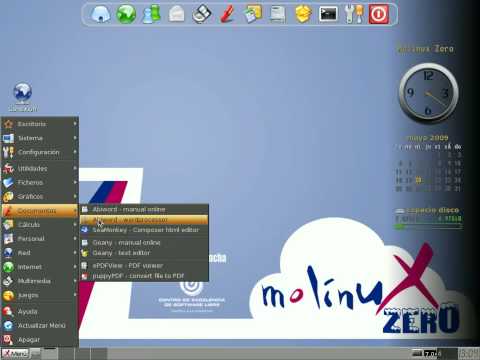Click the Apagar shutdown icon in menu

point(8,339)
